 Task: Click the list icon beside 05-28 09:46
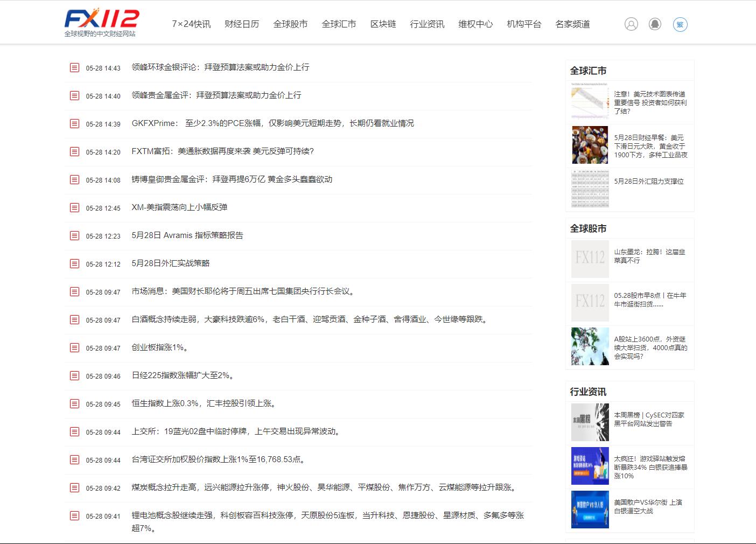[x=74, y=375]
